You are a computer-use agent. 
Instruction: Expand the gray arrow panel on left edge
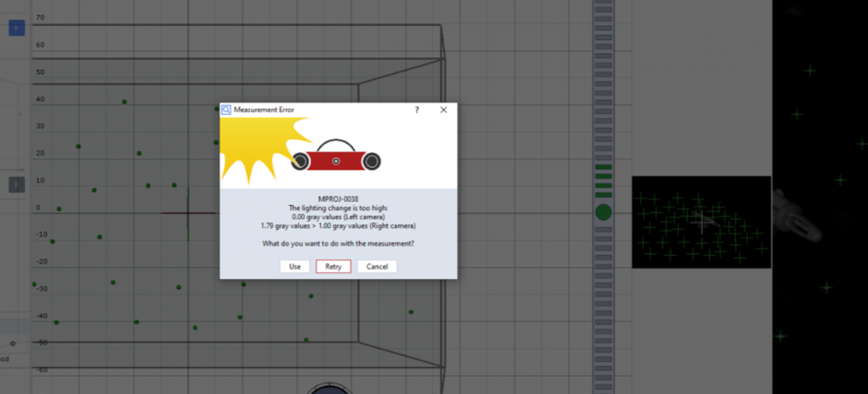[16, 184]
